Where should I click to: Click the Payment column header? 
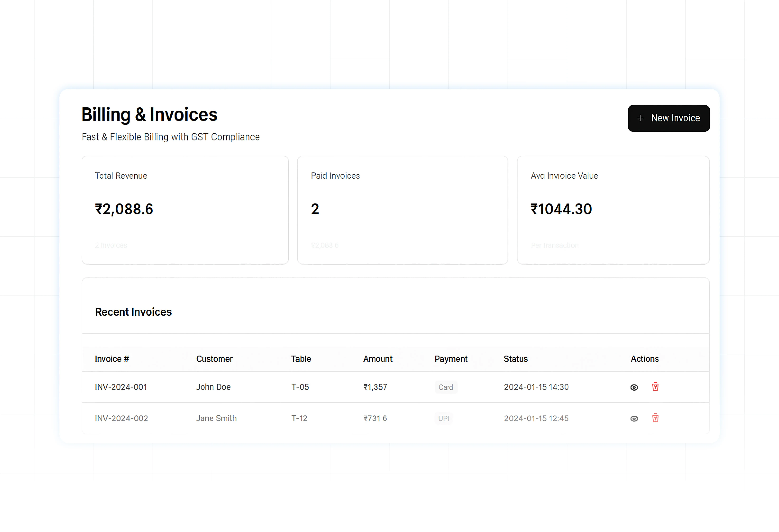[x=451, y=359]
